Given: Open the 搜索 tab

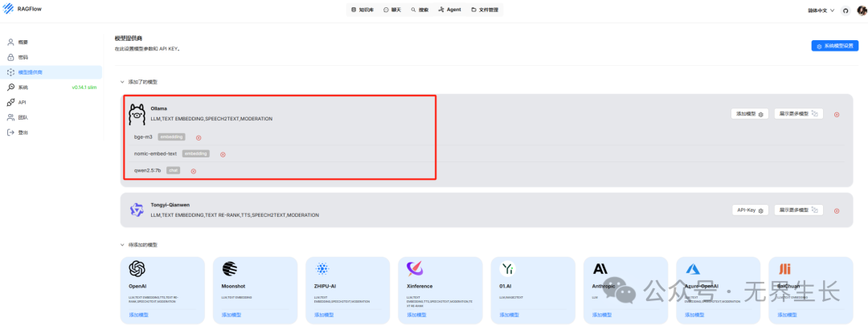Looking at the screenshot, I should tap(420, 10).
